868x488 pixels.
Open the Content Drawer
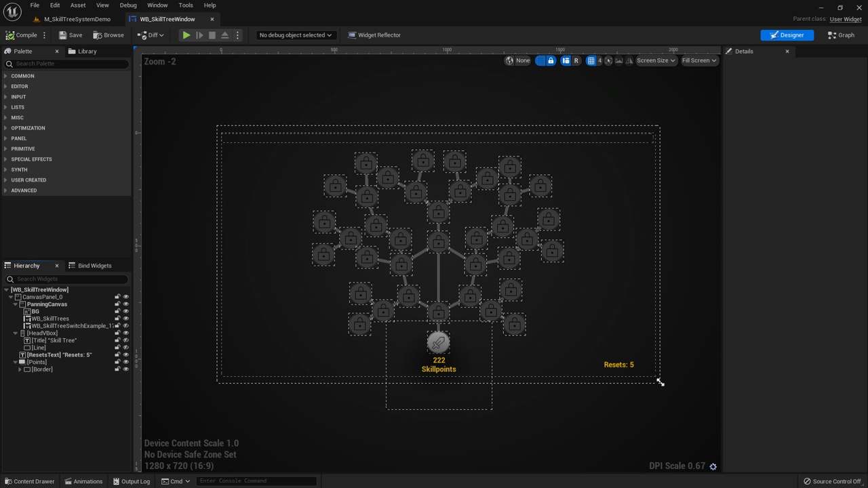point(30,481)
